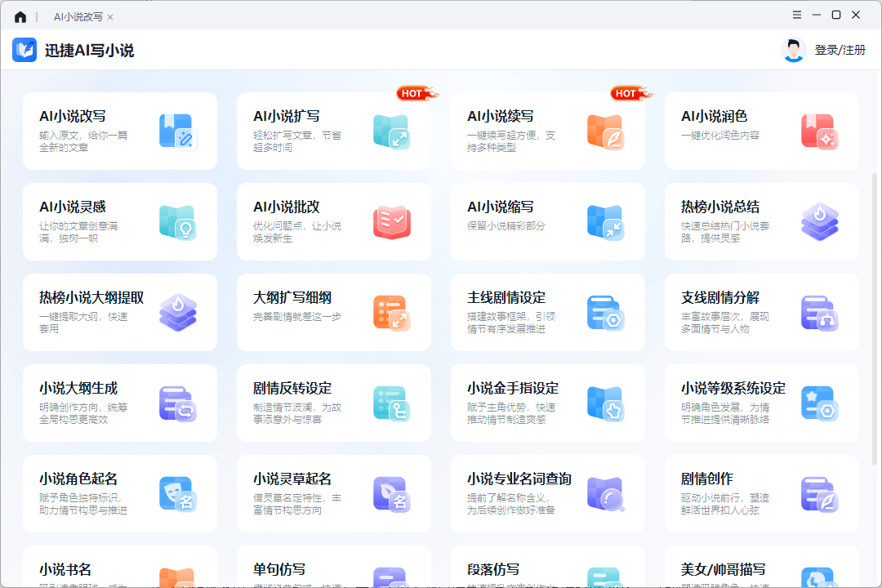
Task: Click the 迅捷AI写小说 app logo
Action: (24, 50)
